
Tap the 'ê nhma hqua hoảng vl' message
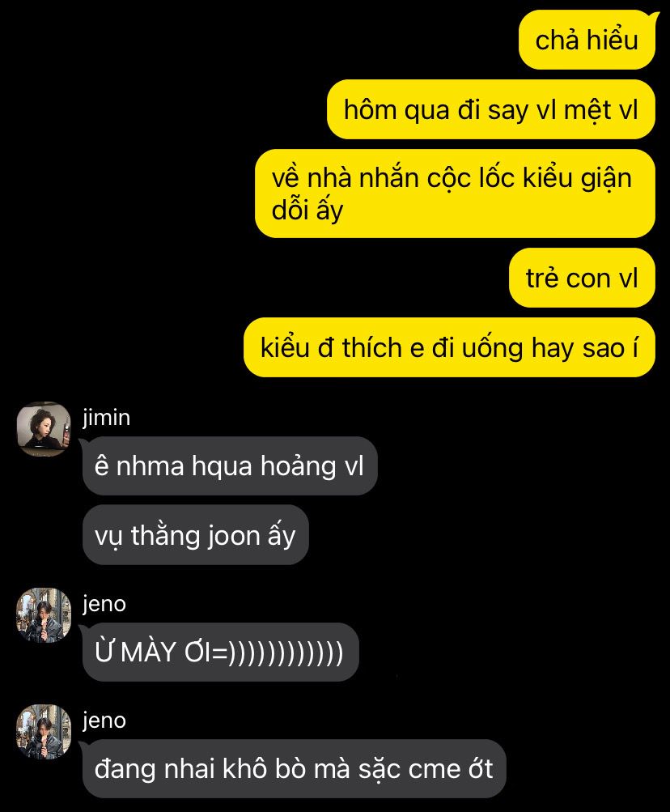coord(230,466)
